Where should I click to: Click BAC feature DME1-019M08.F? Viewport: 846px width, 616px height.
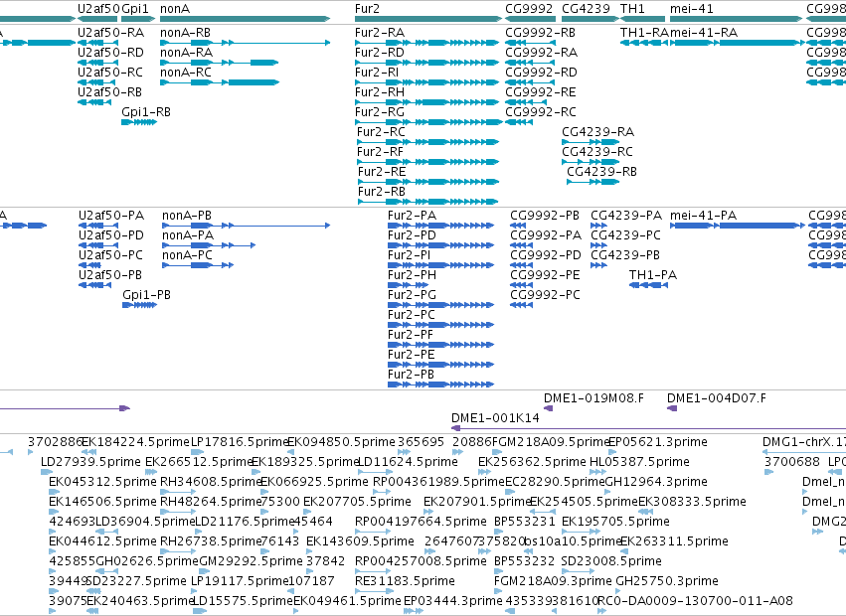tap(548, 408)
